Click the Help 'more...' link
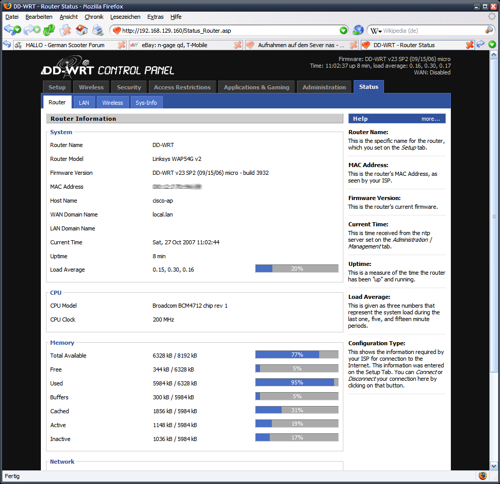Screen dimensions: 500x484 [x=431, y=119]
